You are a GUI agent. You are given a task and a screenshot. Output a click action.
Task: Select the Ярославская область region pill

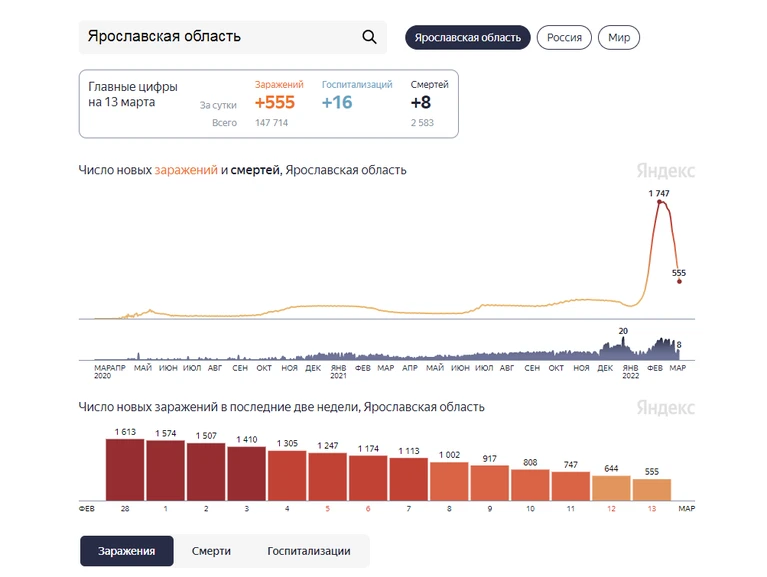click(x=468, y=38)
